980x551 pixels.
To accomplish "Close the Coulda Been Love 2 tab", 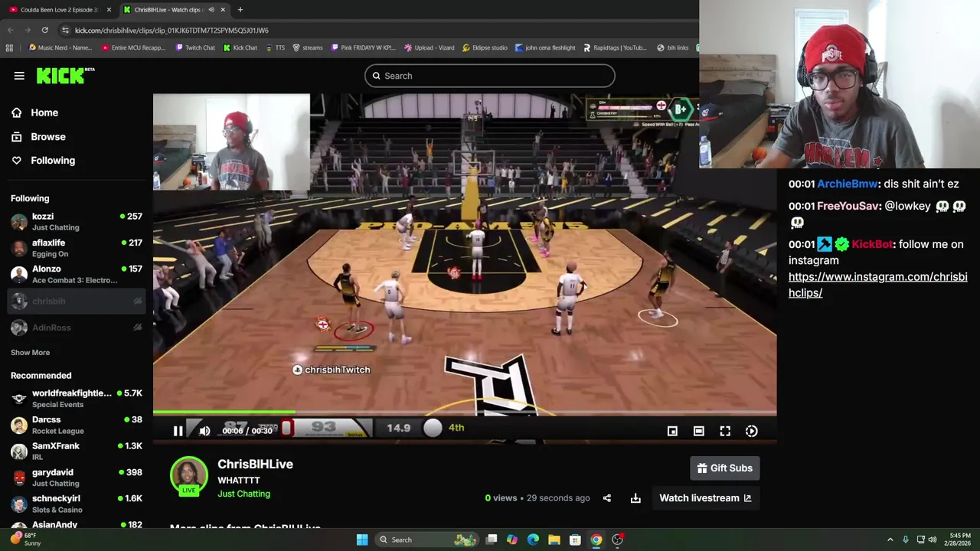I will 108,9.
